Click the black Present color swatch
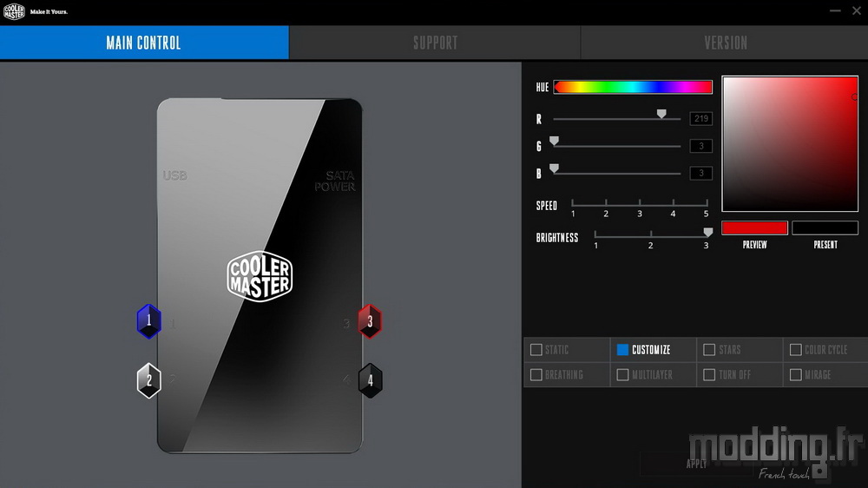This screenshot has width=868, height=488. pos(825,228)
